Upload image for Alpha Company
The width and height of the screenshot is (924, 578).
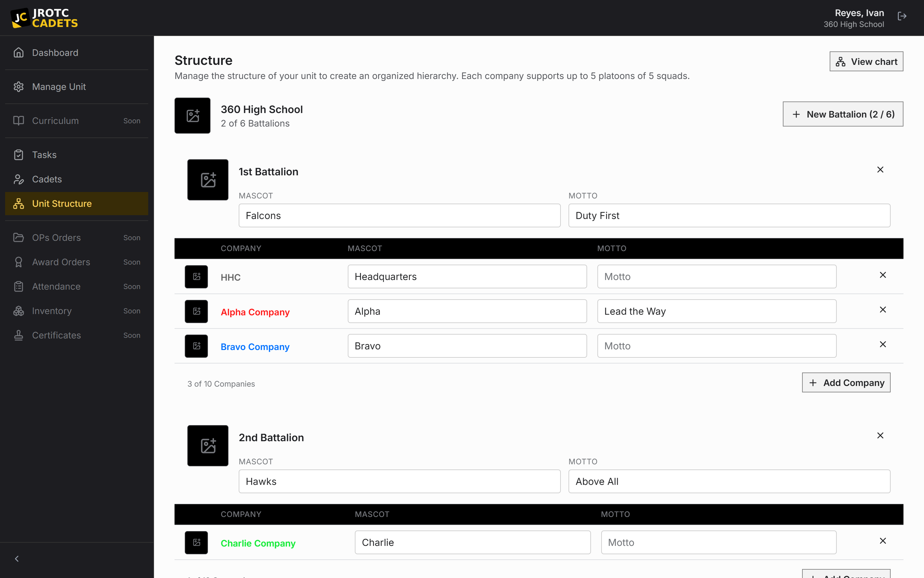click(196, 311)
